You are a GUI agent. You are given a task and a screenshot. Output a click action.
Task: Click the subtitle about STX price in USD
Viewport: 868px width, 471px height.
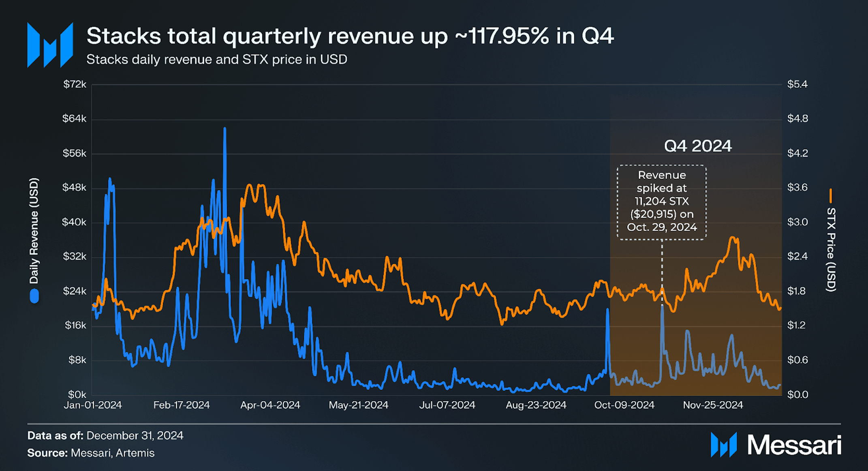pos(217,60)
